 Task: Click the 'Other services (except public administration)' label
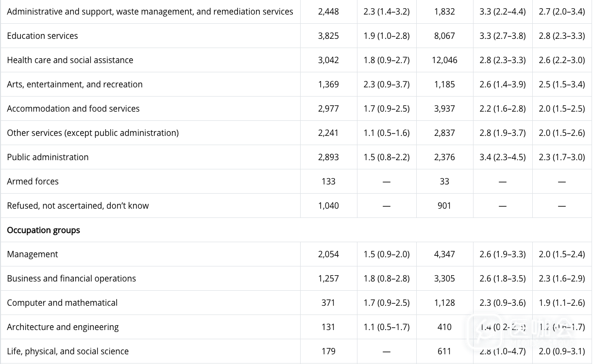(x=93, y=133)
